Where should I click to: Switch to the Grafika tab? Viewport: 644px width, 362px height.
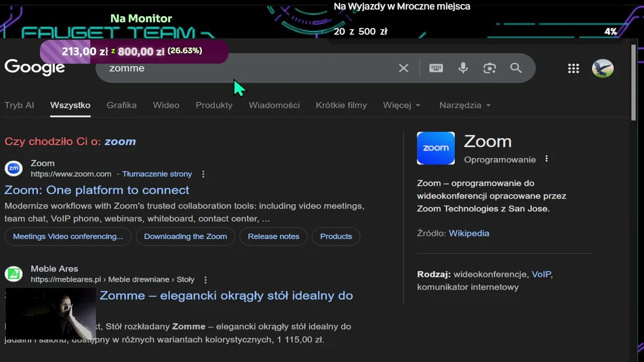(x=122, y=105)
